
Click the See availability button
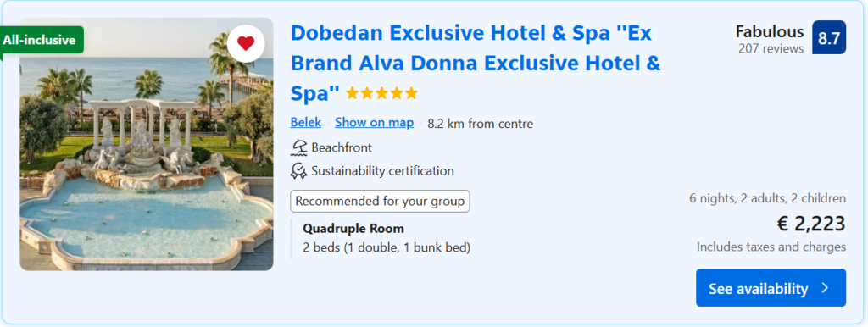[771, 288]
